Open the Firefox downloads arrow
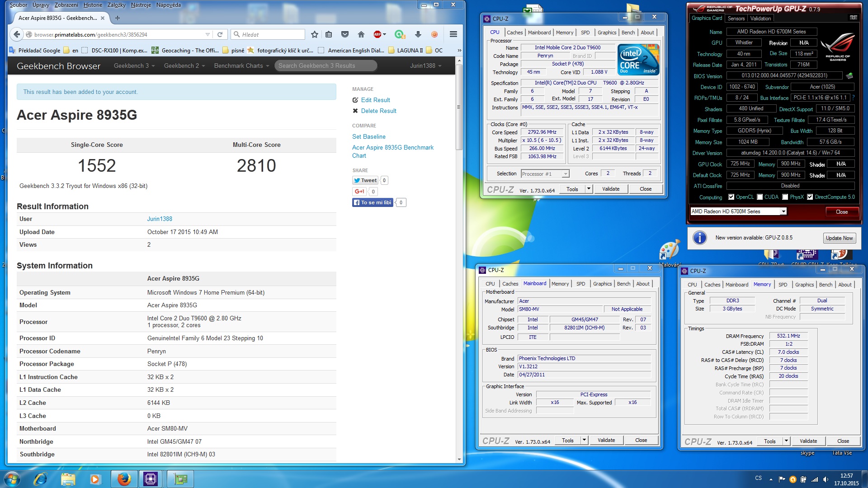 [x=418, y=34]
